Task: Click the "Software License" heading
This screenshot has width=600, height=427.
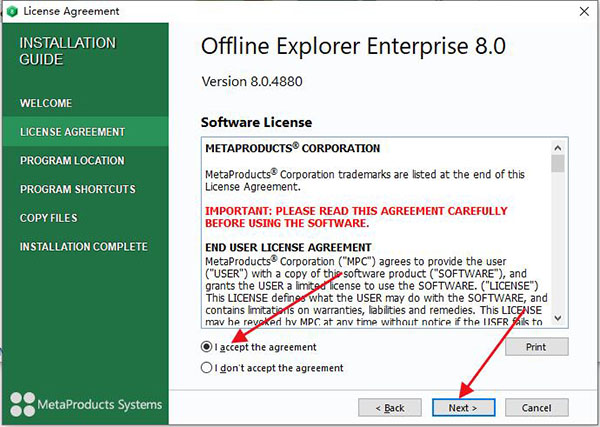Action: (256, 122)
